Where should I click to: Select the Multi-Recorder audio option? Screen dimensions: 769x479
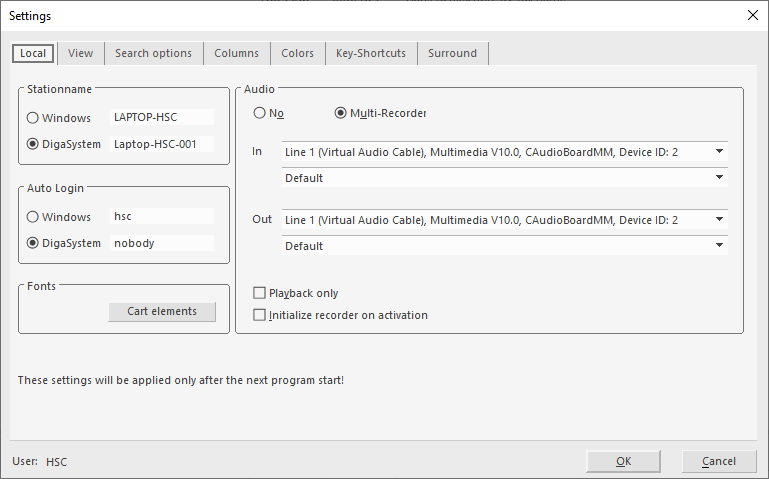(x=341, y=113)
